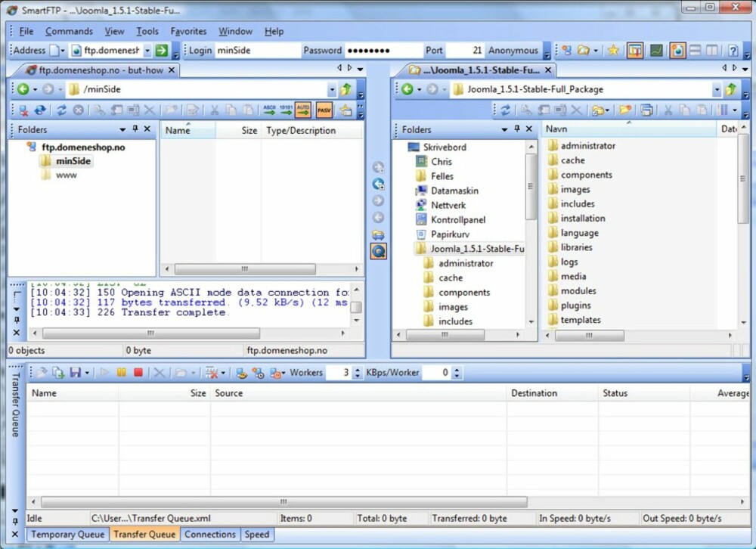Open the Help question mark icon
756x549 pixels.
click(733, 50)
